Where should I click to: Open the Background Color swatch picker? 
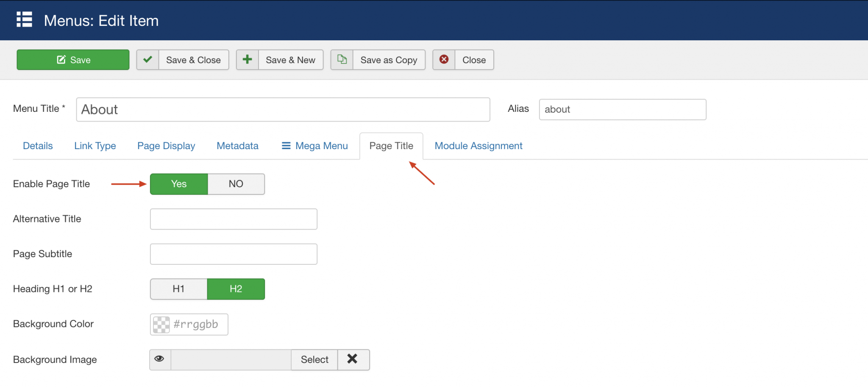161,324
